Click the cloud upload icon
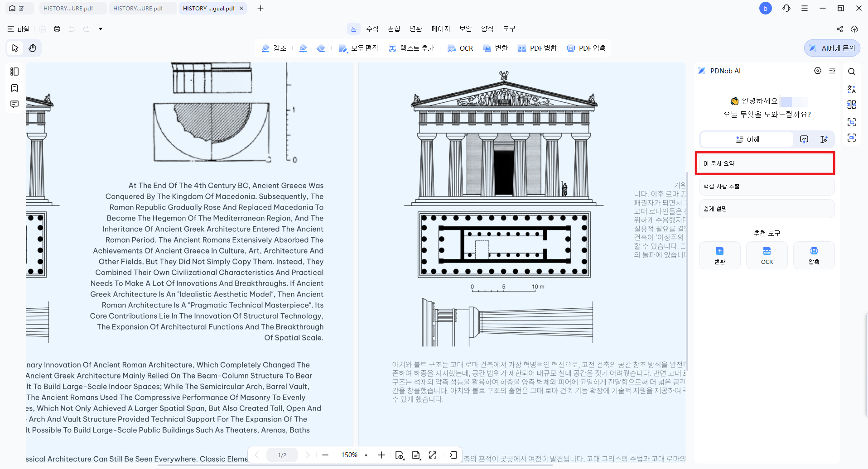The image size is (868, 469). coord(854,29)
